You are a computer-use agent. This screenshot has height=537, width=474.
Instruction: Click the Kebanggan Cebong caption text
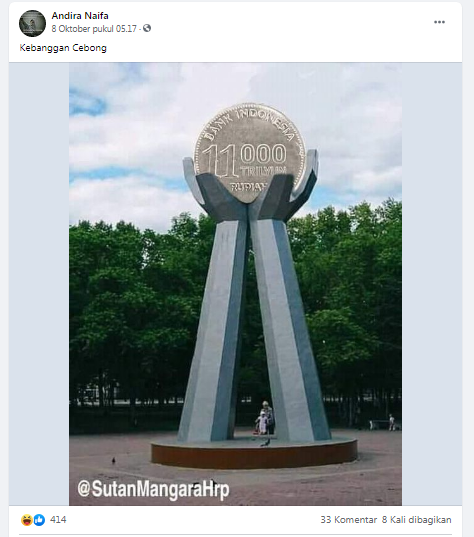pyautogui.click(x=63, y=48)
